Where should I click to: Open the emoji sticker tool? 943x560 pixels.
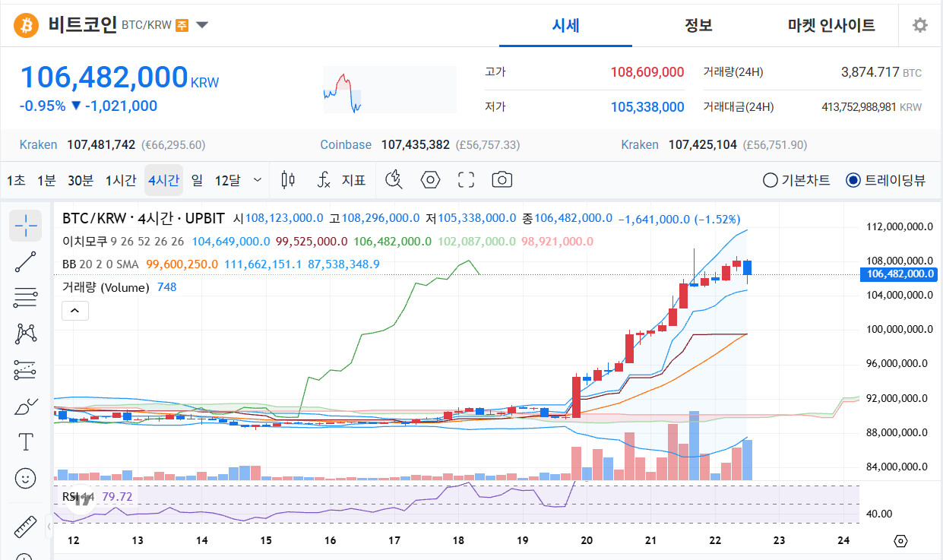[26, 478]
